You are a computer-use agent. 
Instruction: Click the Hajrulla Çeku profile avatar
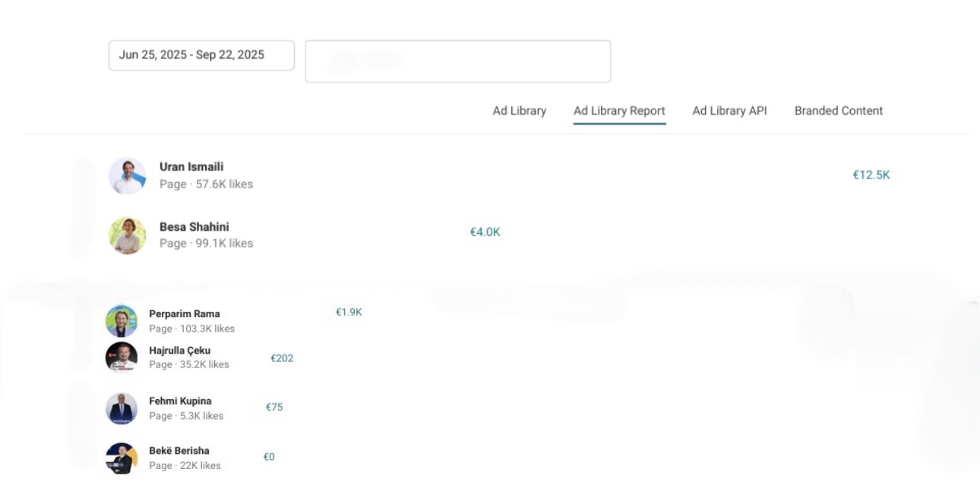122,357
